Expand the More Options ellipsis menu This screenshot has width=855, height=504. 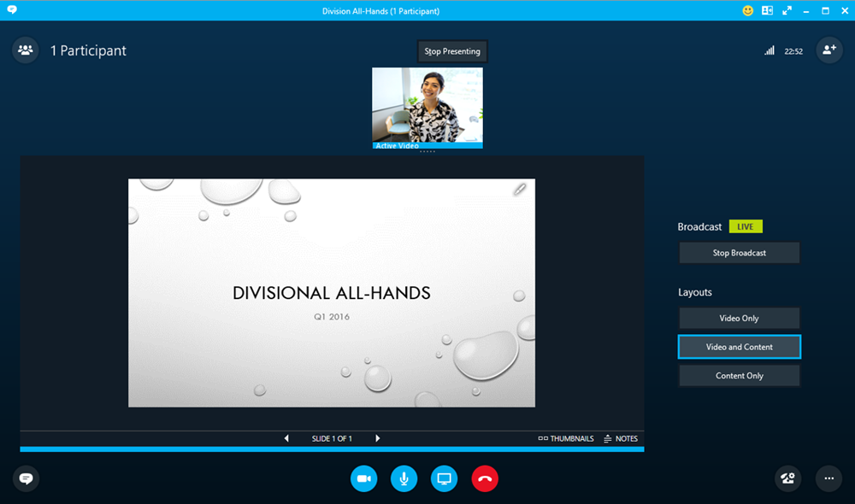click(828, 478)
